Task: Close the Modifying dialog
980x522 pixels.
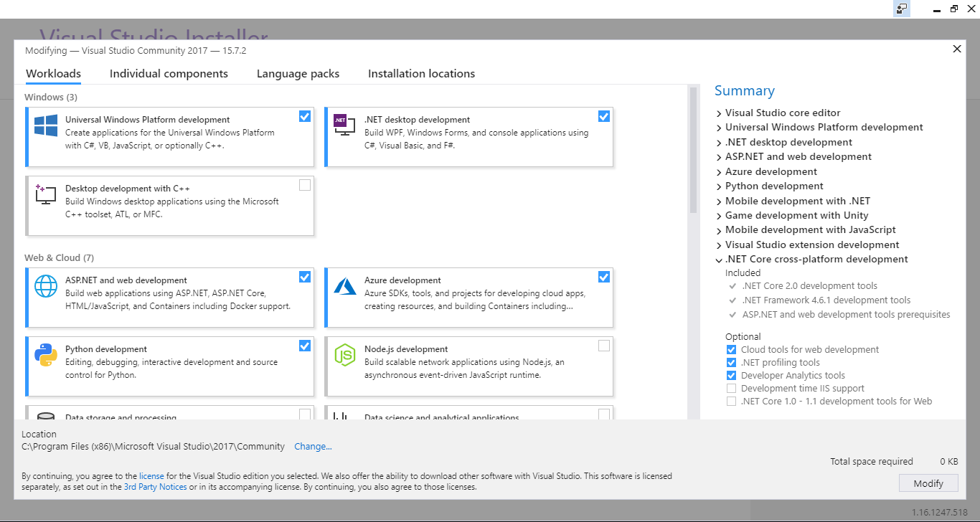Action: pyautogui.click(x=956, y=49)
